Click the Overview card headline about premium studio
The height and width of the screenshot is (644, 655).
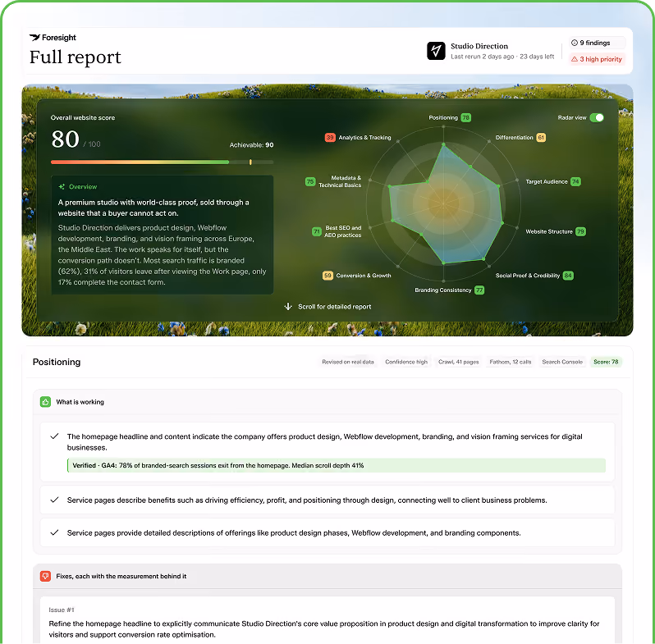153,208
